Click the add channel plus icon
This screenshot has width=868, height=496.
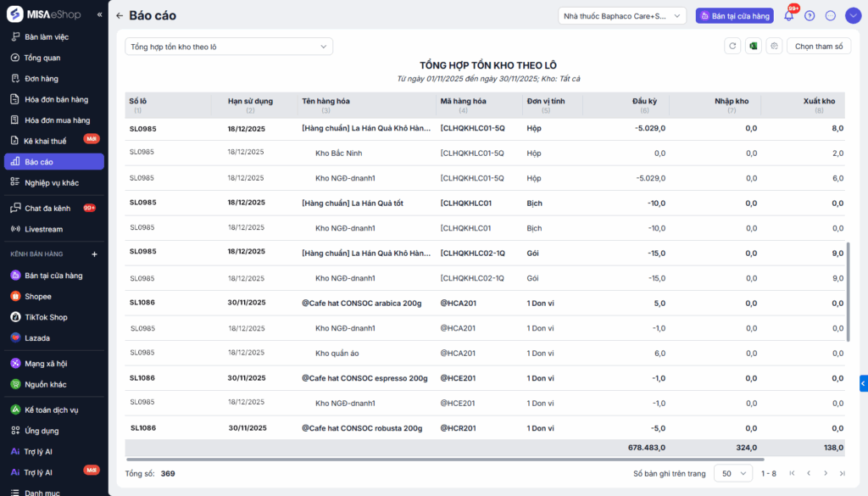94,254
